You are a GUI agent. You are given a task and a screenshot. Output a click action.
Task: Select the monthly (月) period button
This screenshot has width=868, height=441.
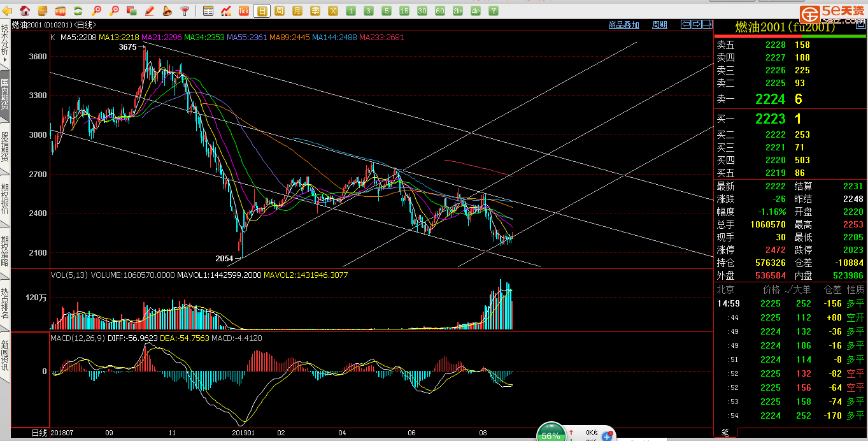point(297,11)
